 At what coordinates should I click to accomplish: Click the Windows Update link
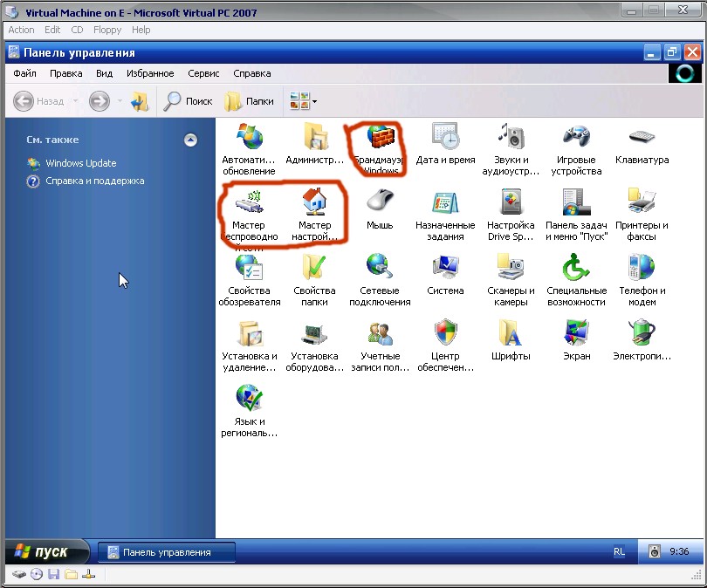(80, 163)
